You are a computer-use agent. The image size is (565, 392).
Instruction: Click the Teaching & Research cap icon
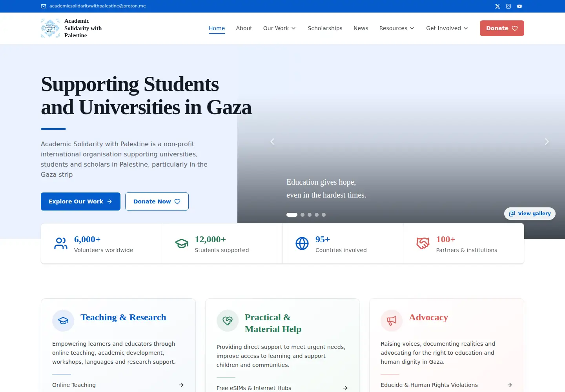click(x=63, y=321)
